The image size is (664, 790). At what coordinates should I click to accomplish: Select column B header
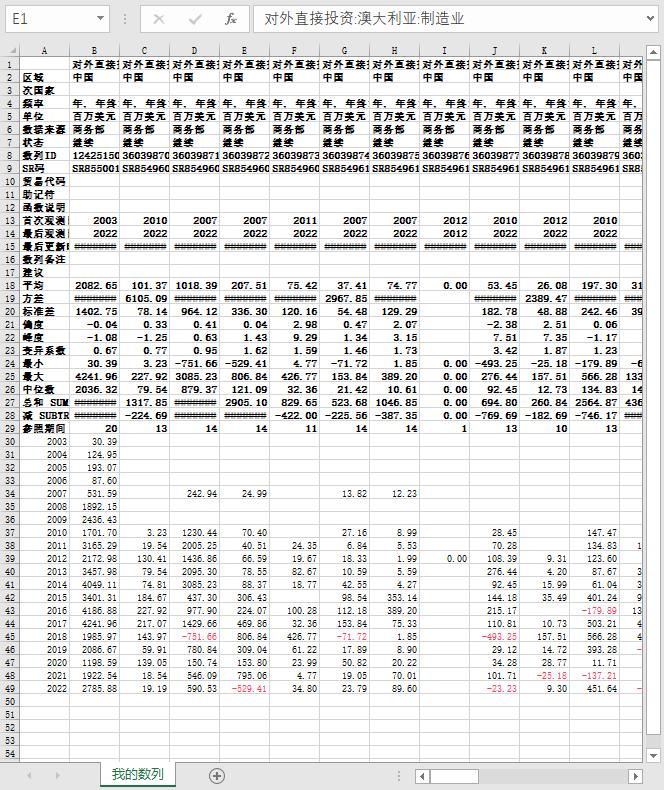[94, 50]
